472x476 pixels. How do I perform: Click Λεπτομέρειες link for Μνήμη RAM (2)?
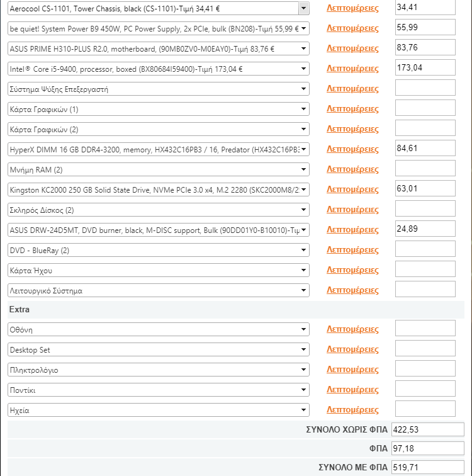click(352, 169)
